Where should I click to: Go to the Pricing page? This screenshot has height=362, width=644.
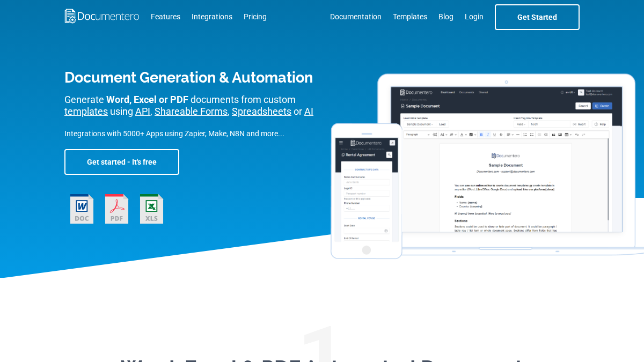click(255, 17)
